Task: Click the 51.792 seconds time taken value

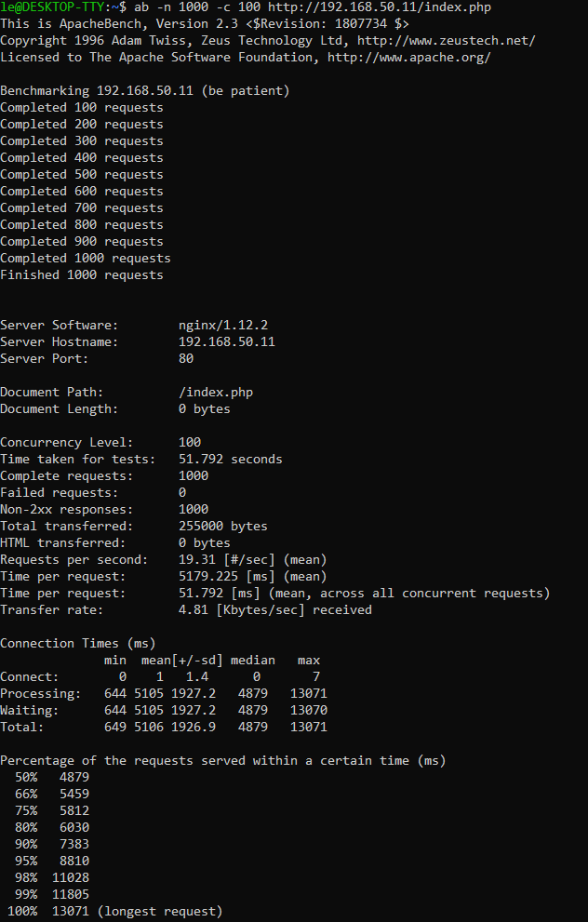Action: point(231,460)
